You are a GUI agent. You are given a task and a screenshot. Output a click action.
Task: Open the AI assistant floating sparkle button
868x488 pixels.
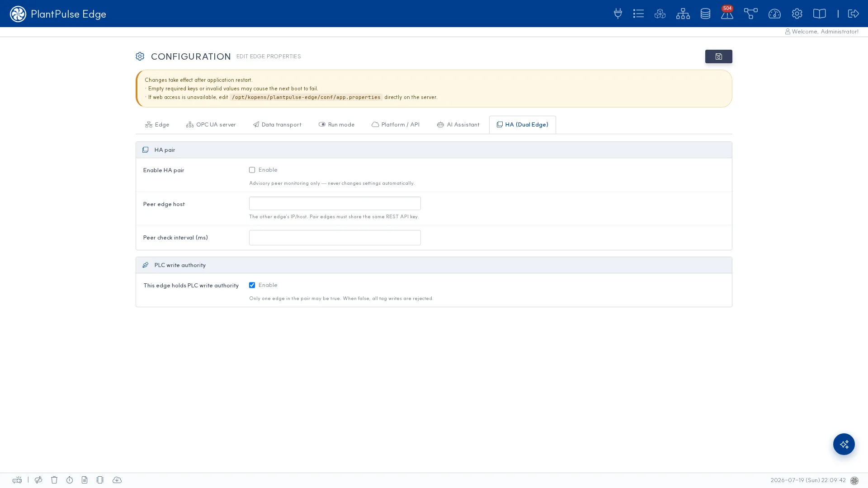tap(844, 444)
